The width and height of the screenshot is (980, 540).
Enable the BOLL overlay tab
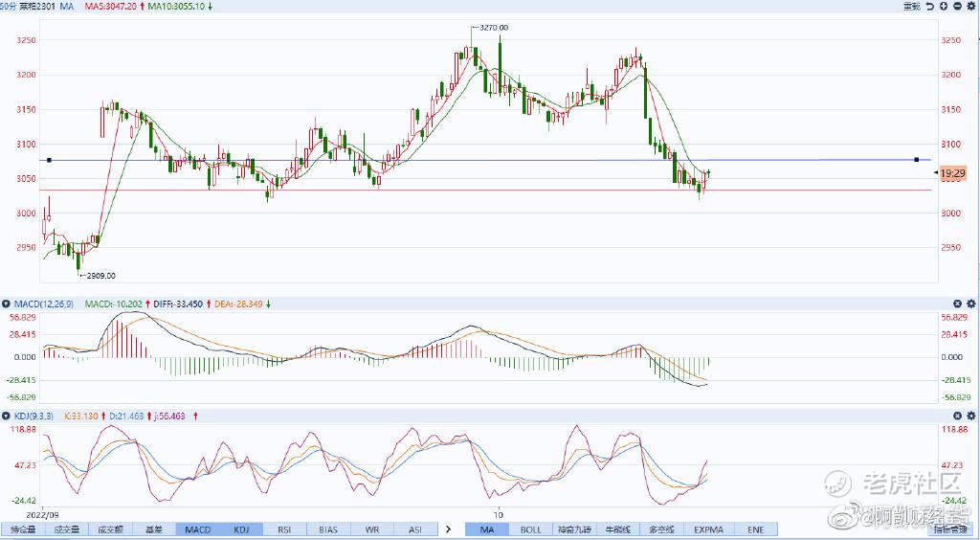[x=531, y=529]
